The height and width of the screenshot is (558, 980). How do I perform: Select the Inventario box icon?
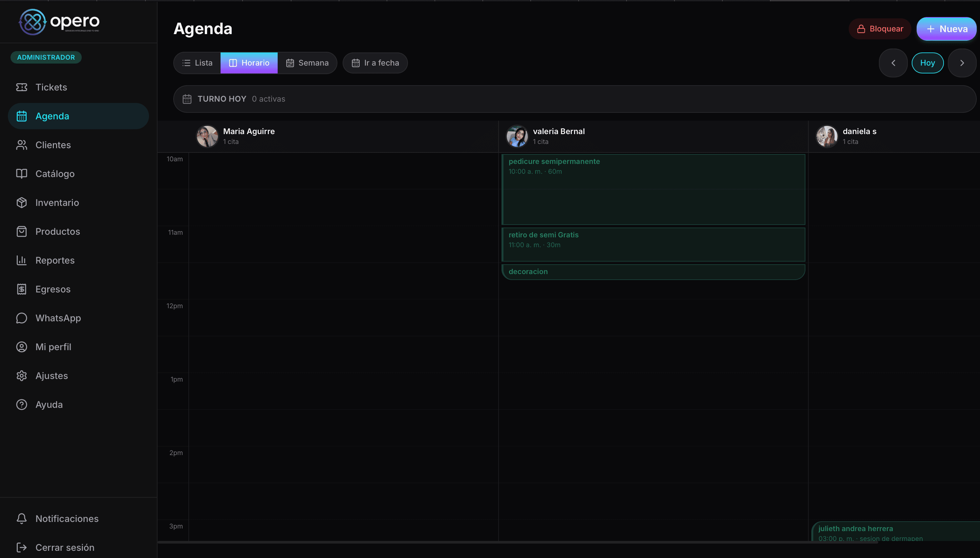(21, 202)
